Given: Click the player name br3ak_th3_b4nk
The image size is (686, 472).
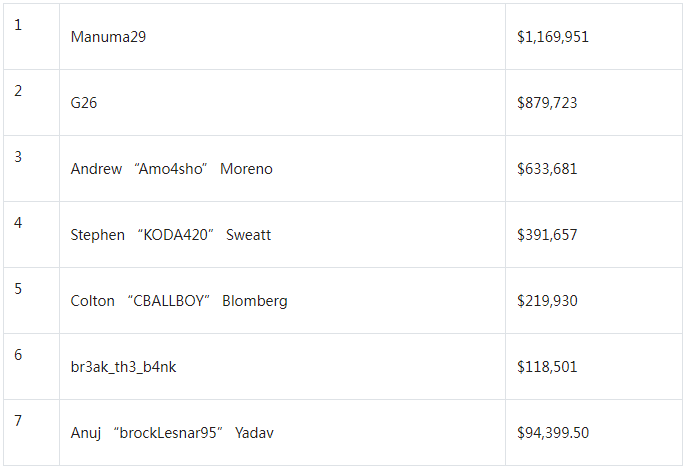Looking at the screenshot, I should [x=123, y=367].
